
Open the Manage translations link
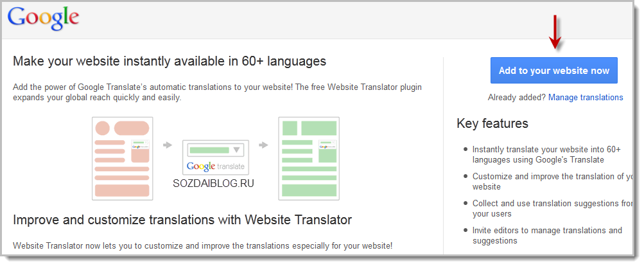pyautogui.click(x=586, y=98)
